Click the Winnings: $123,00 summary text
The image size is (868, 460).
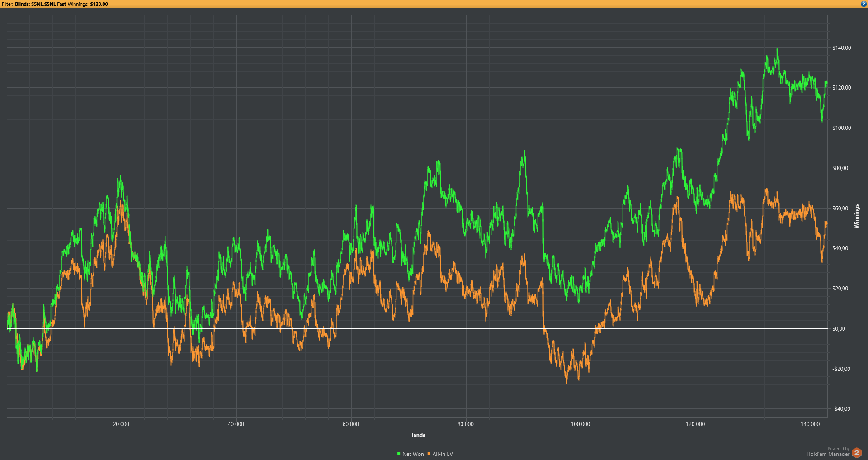coord(88,4)
